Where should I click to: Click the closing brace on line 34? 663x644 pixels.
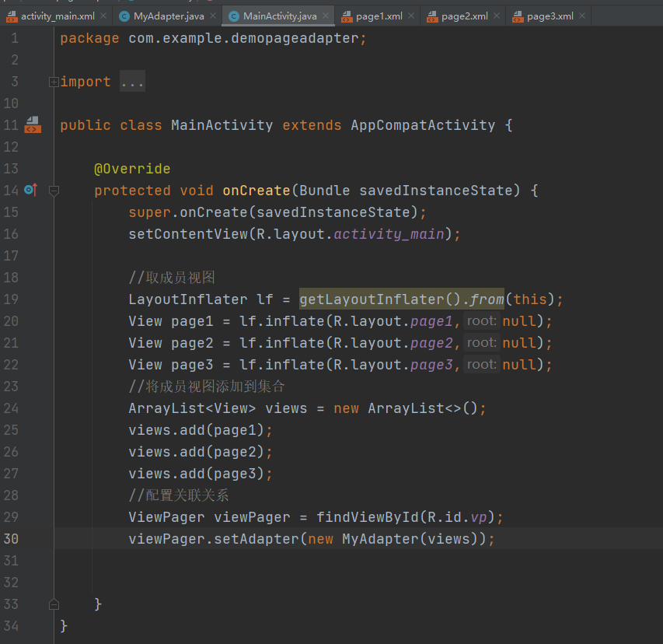tap(64, 626)
